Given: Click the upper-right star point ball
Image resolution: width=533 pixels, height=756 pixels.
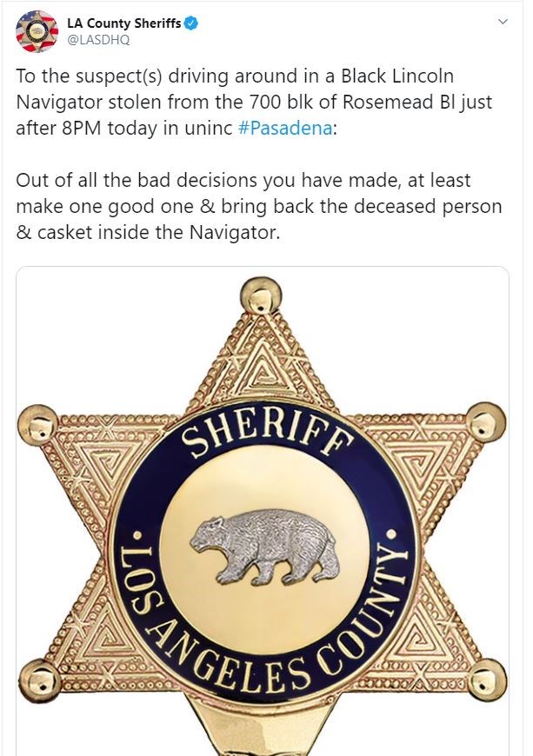Looking at the screenshot, I should click(x=486, y=421).
